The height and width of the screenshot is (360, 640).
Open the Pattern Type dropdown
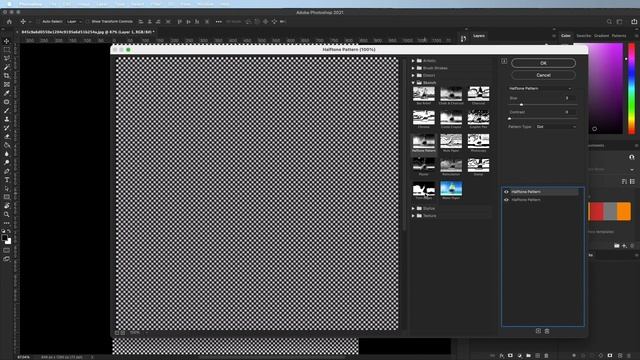[x=556, y=127]
